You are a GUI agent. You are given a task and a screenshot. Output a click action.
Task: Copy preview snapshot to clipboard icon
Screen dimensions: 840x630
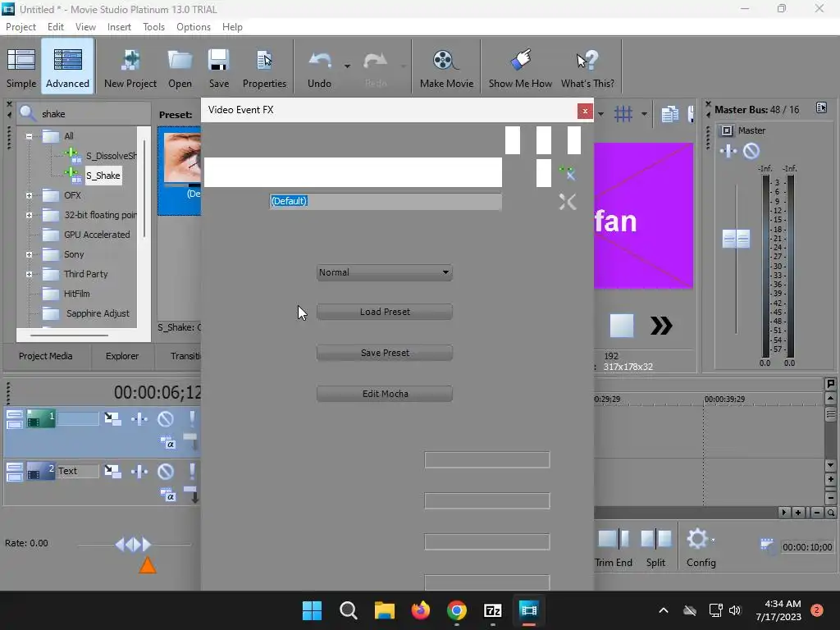pyautogui.click(x=669, y=114)
